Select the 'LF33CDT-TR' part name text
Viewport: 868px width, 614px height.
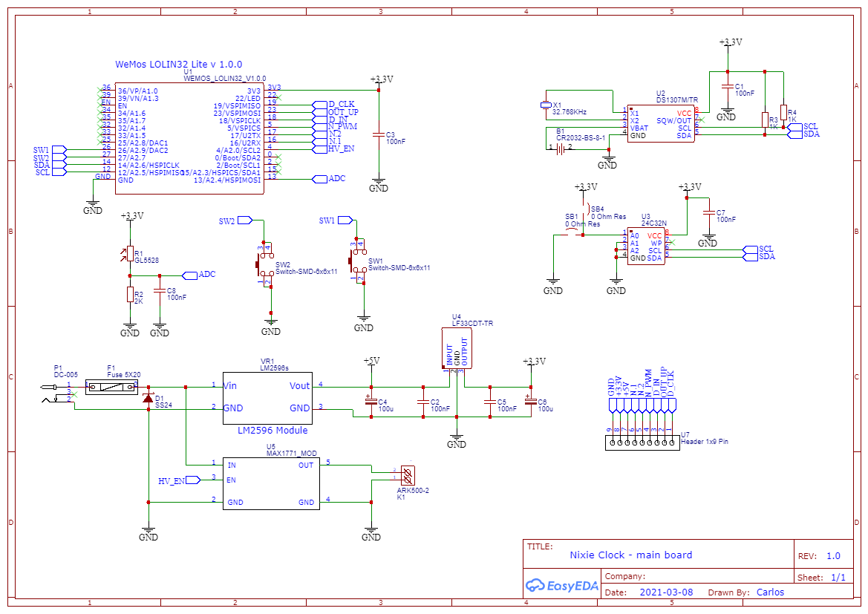[473, 323]
